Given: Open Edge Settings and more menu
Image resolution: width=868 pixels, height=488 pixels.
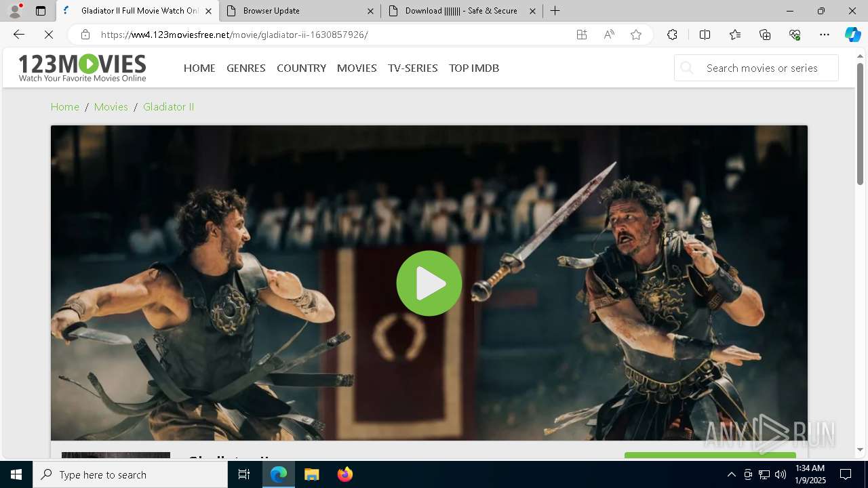Looking at the screenshot, I should coord(825,35).
